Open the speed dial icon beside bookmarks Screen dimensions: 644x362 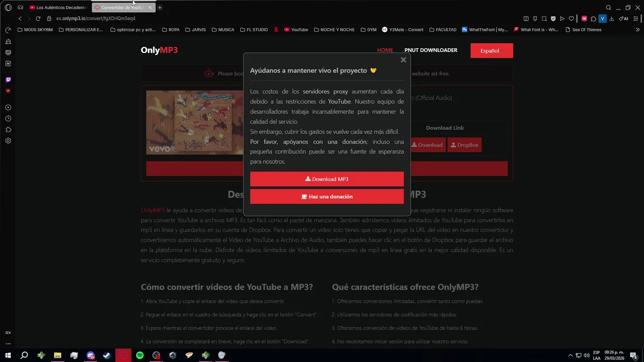tap(8, 30)
